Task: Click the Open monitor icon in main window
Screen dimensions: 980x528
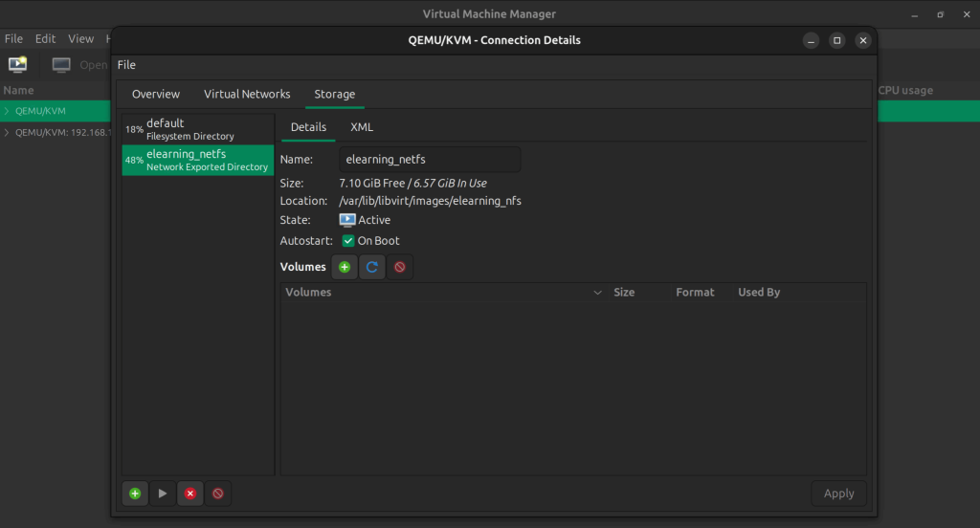Action: [x=60, y=65]
